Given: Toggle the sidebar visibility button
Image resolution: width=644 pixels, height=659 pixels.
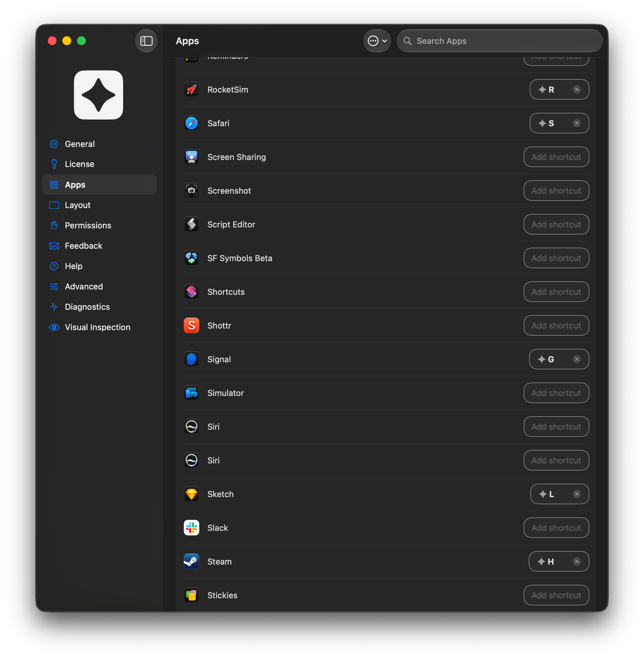Looking at the screenshot, I should [x=146, y=41].
